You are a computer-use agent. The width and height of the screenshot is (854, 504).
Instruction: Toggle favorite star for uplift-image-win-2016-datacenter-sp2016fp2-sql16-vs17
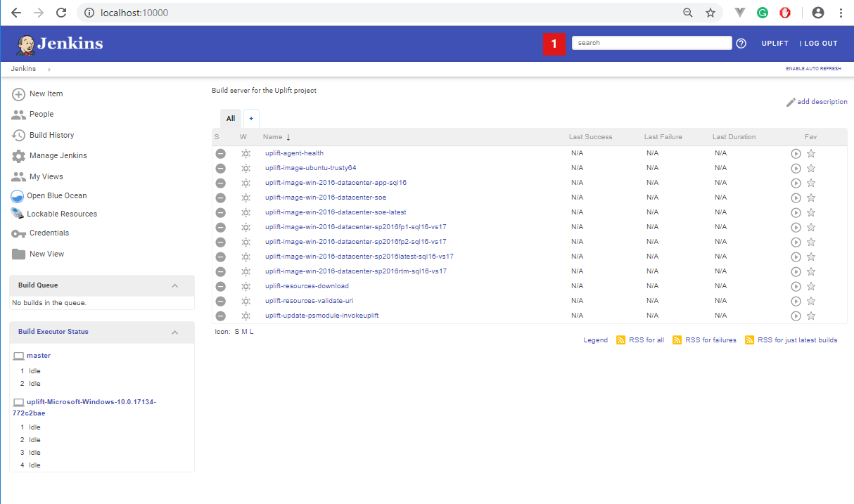point(811,242)
